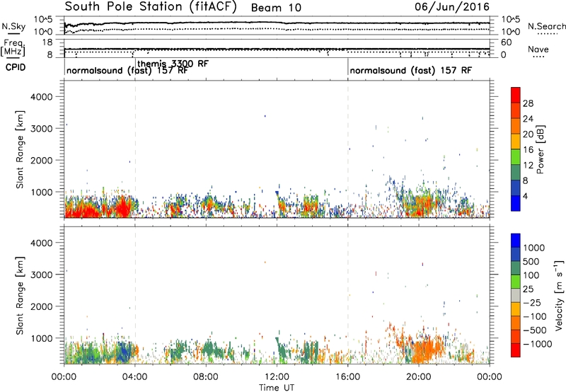Image resolution: width=566 pixels, height=392 pixels.
Task: Click the "-500" velocity colorbar label
Action: coord(535,330)
